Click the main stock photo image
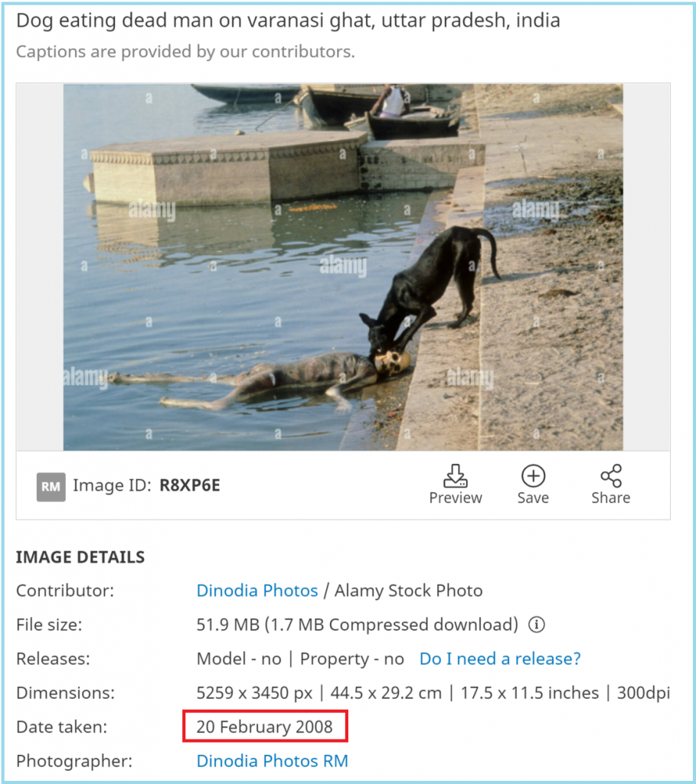Viewport: 696px width, 784px height. [x=343, y=267]
